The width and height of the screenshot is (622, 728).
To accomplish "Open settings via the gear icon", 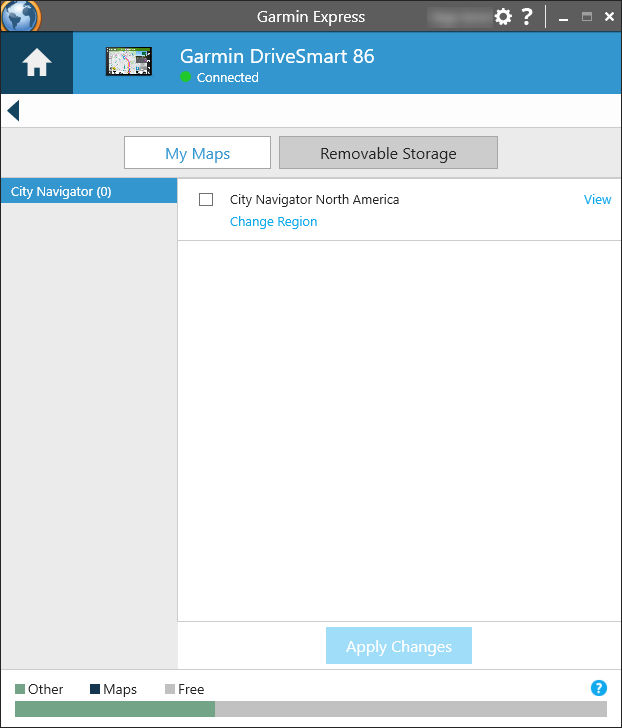I will [503, 17].
